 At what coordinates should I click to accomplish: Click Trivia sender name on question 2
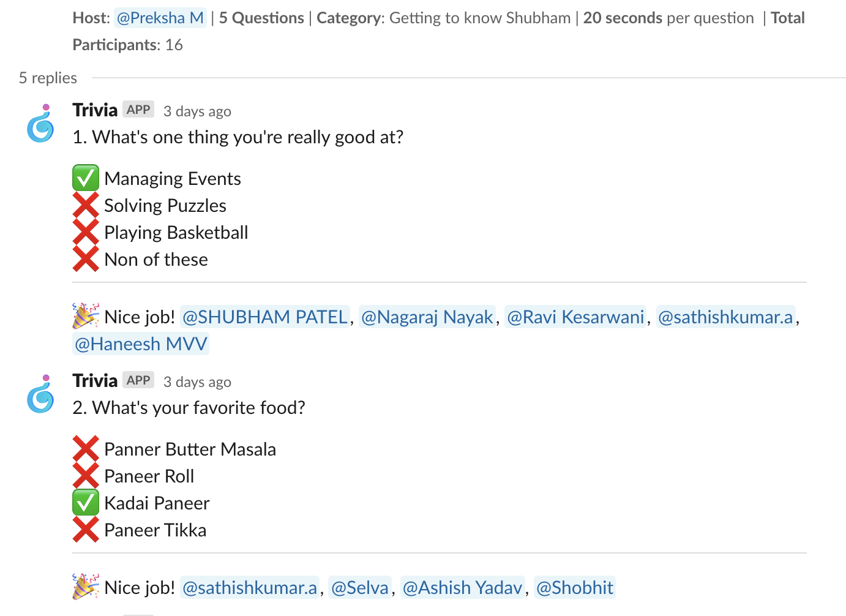click(95, 380)
